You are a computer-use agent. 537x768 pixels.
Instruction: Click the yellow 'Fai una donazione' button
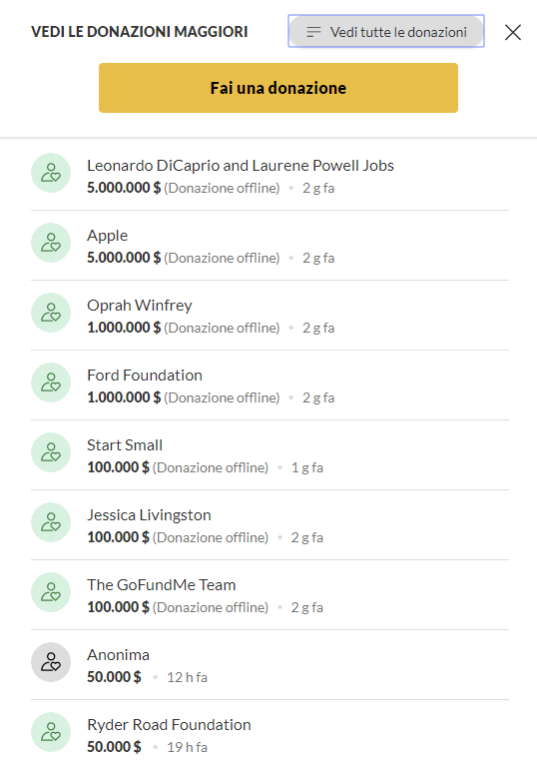(x=278, y=88)
